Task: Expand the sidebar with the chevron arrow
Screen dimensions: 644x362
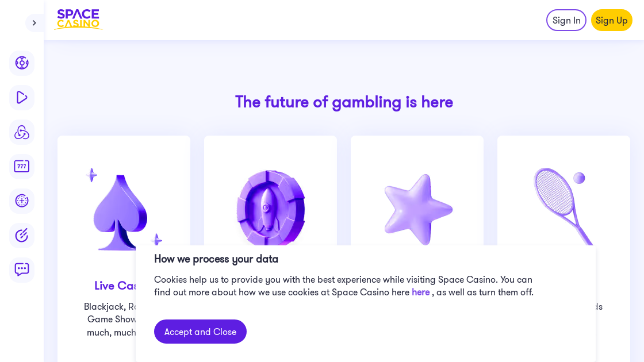Action: point(34,23)
